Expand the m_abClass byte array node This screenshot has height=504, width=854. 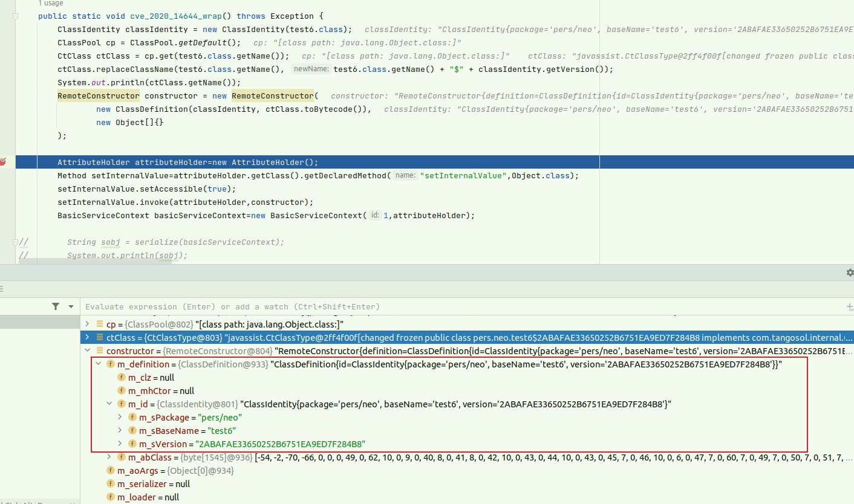pos(109,457)
